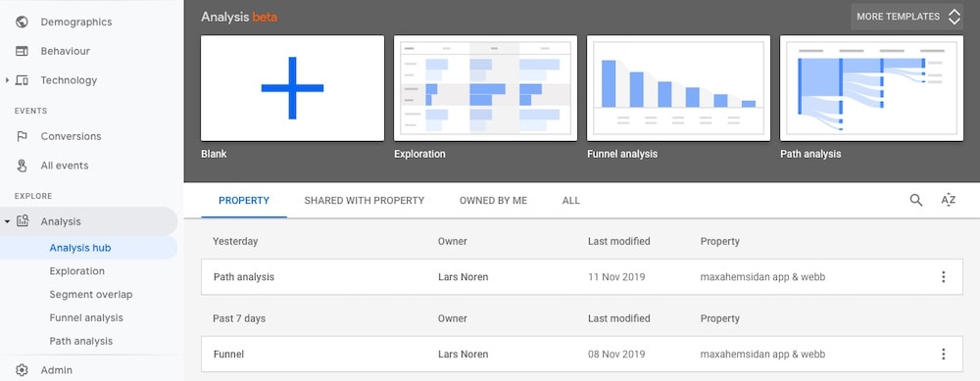
Task: Open Segment overlap in sidebar
Action: click(90, 294)
